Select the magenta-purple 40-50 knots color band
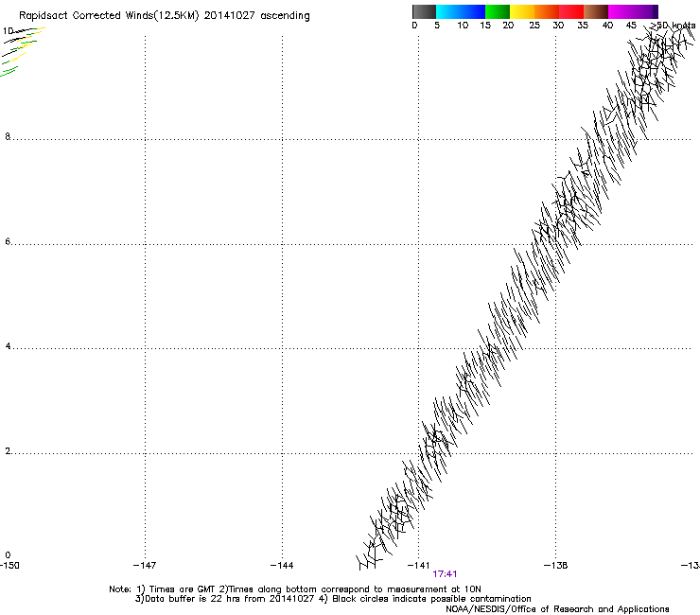The height and width of the screenshot is (615, 700). [x=633, y=11]
